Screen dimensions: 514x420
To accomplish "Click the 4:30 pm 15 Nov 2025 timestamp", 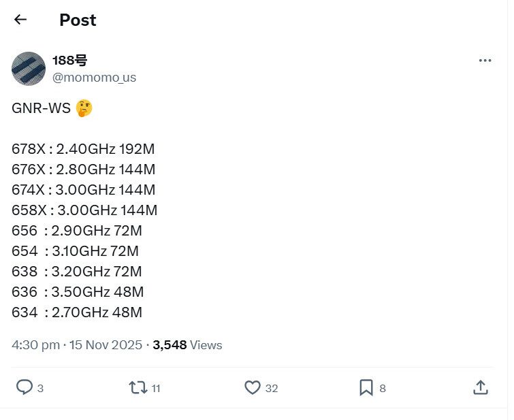I will tap(77, 345).
